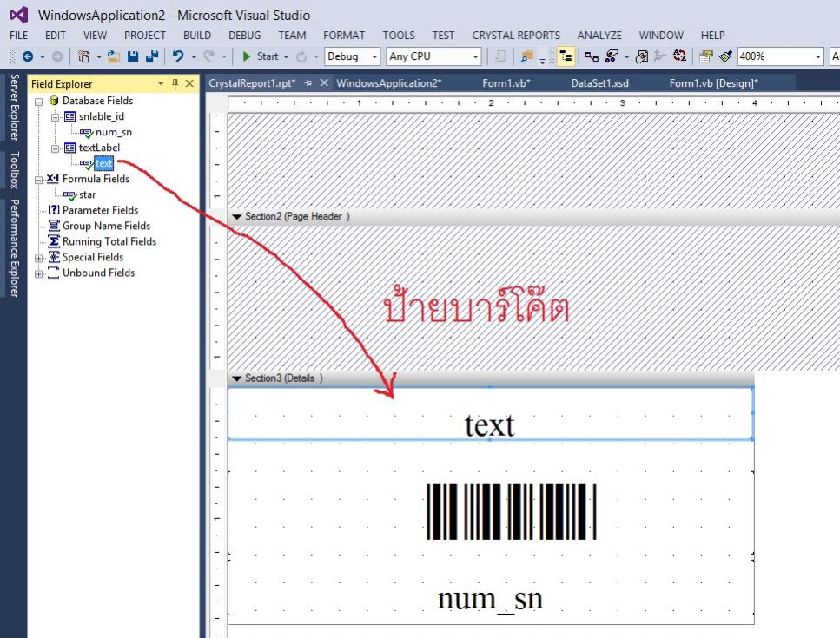
Task: Open the Toolbox side panel
Action: [14, 170]
